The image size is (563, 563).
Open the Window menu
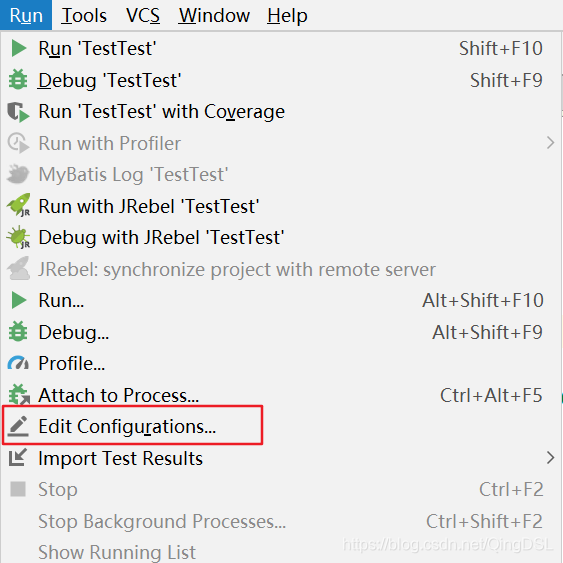(214, 15)
